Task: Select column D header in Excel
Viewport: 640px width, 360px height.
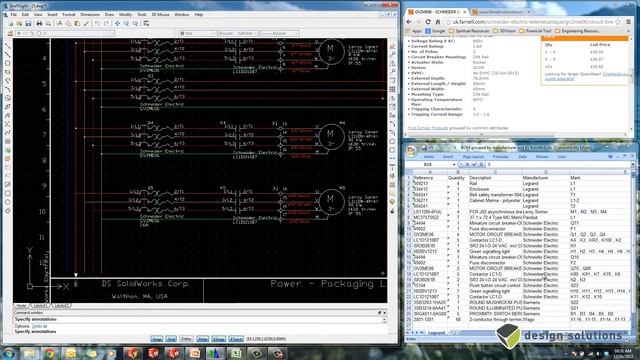Action: pyautogui.click(x=546, y=172)
